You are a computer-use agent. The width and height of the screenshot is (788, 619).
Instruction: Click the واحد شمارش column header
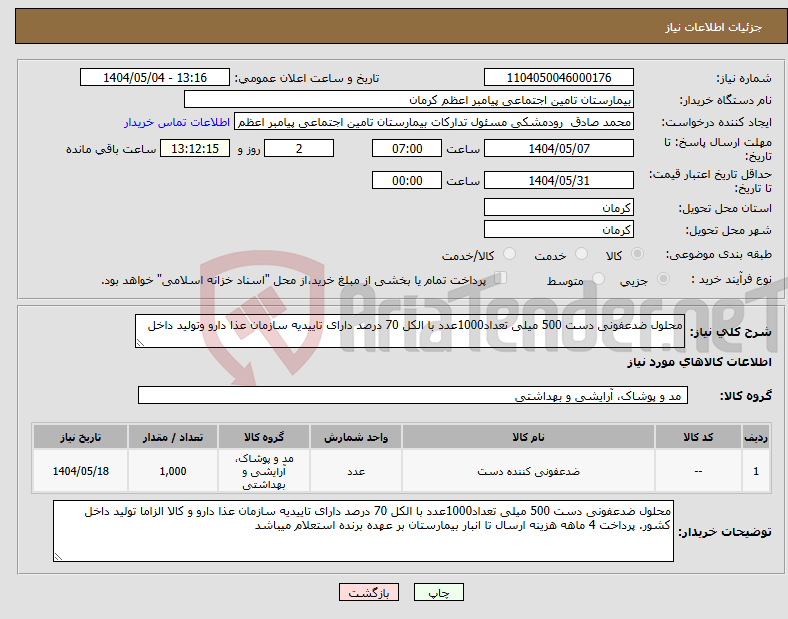(356, 437)
